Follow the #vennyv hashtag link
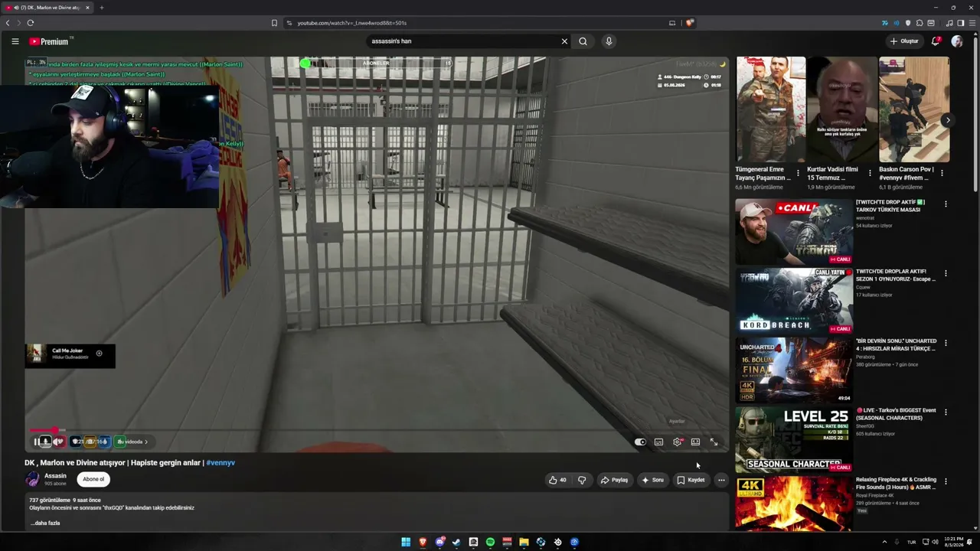980x551 pixels. [220, 462]
